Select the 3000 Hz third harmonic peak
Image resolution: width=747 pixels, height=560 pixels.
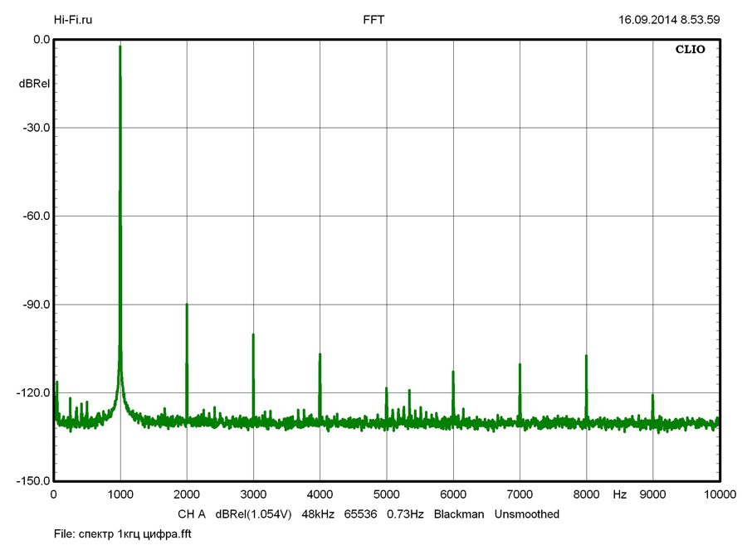tap(253, 335)
